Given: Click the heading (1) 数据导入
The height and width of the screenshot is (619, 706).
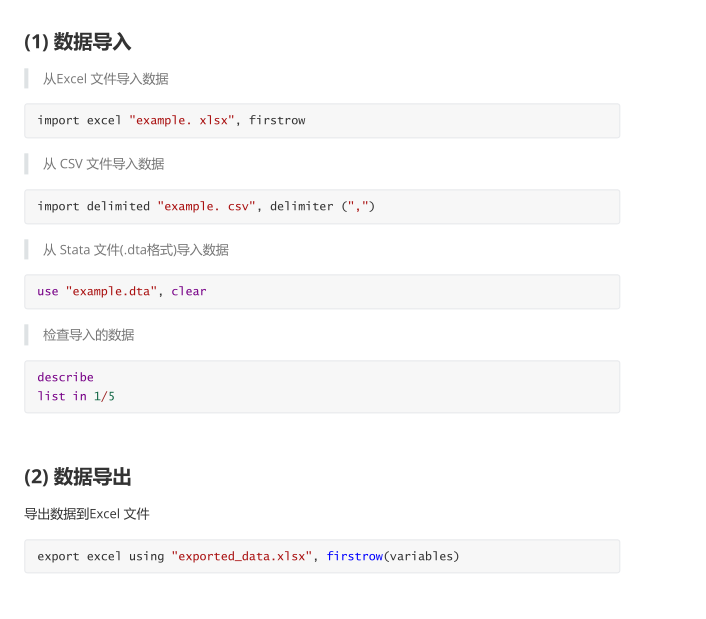Looking at the screenshot, I should coord(77,42).
